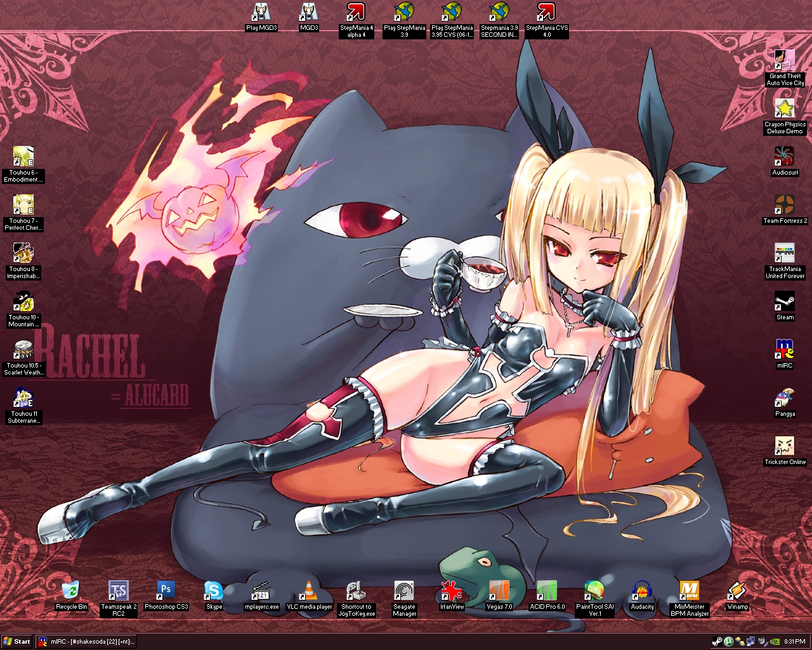Switch to the mIRC #shakesoda taskbar window
812x650 pixels.
pyautogui.click(x=86, y=641)
